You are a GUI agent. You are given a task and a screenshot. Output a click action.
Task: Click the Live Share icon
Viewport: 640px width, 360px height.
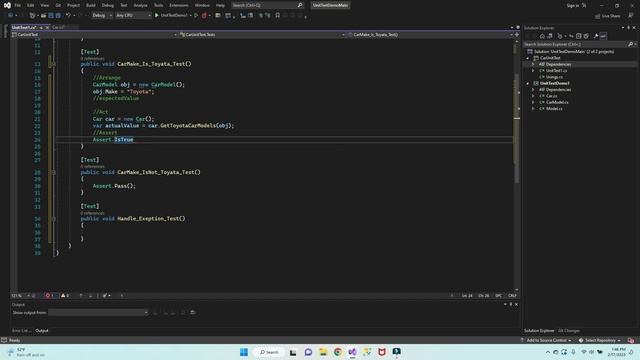click(x=598, y=16)
